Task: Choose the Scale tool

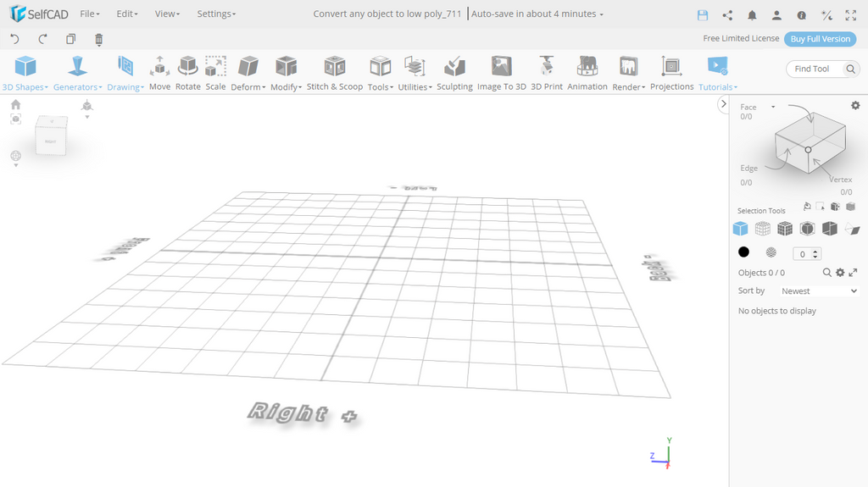Action: 215,73
